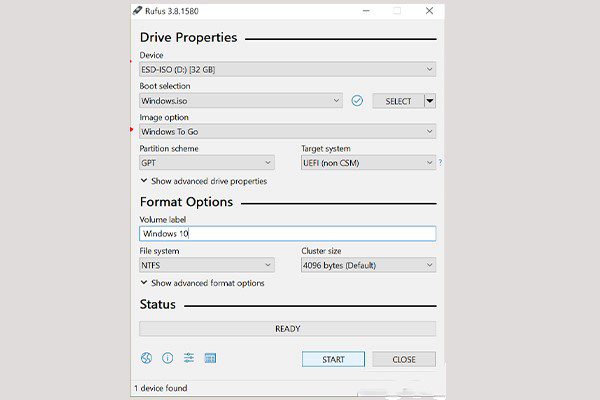
Task: Click the 'Rufus 3.8.1580' title text
Action: click(x=172, y=11)
